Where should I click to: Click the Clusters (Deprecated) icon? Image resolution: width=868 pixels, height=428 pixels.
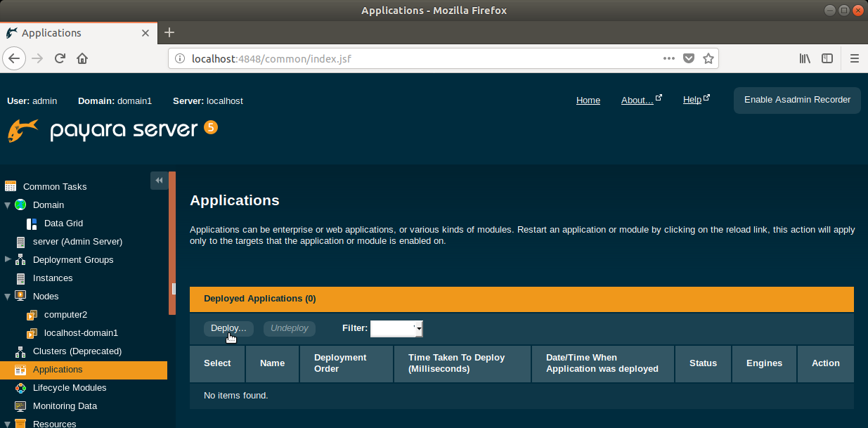(20, 351)
